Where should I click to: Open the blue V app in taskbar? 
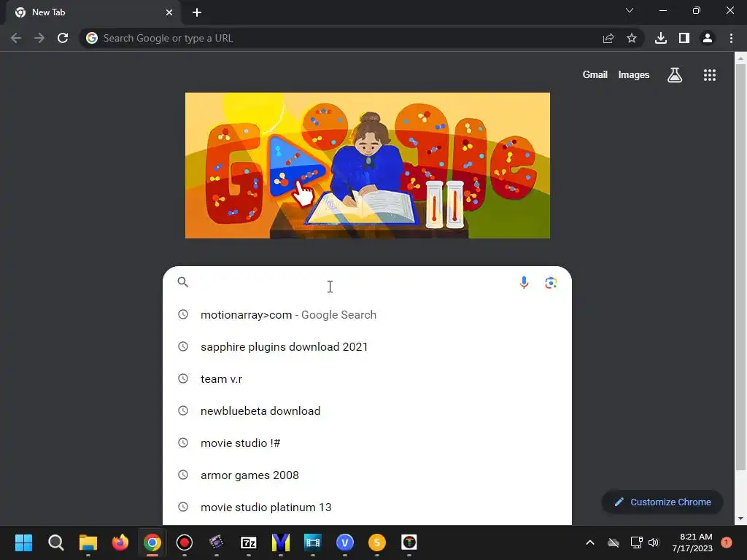345,542
